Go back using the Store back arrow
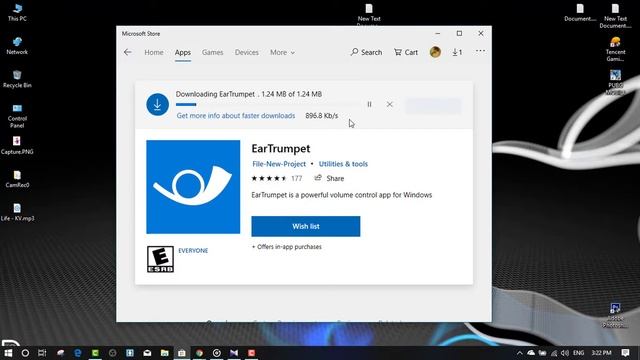 128,52
